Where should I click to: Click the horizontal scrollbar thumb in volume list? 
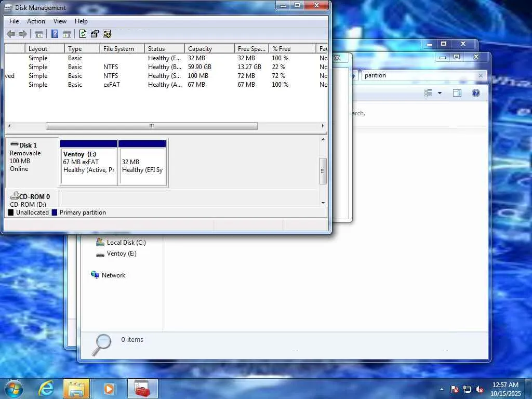151,126
